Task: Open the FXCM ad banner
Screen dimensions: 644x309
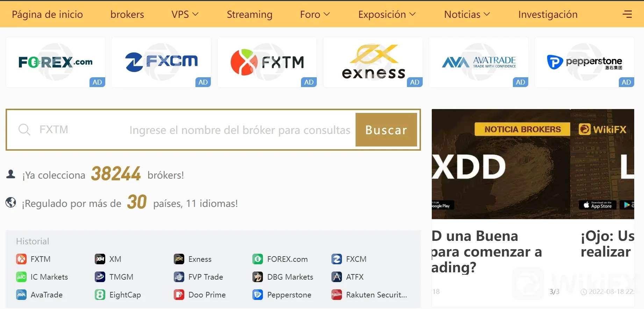Action: (x=161, y=62)
